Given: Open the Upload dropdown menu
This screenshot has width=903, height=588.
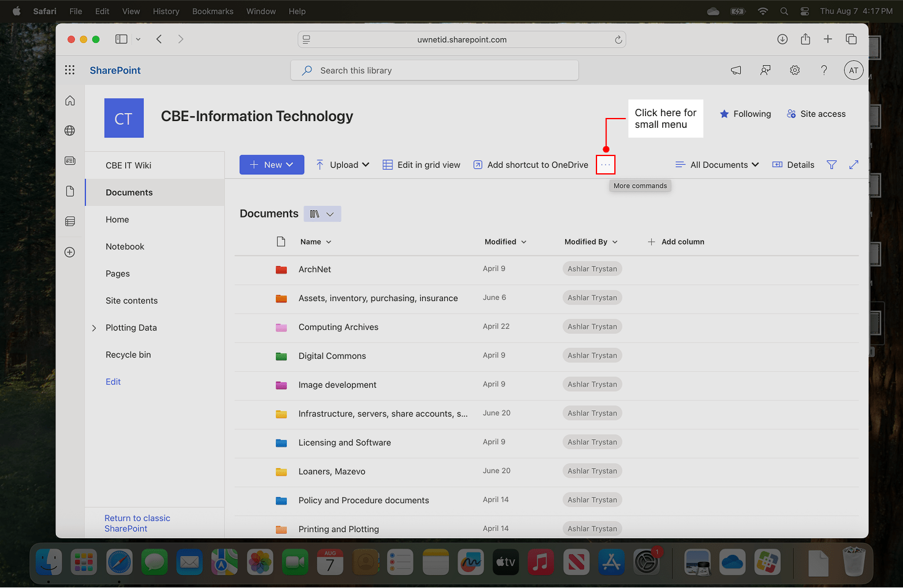Looking at the screenshot, I should pos(343,165).
